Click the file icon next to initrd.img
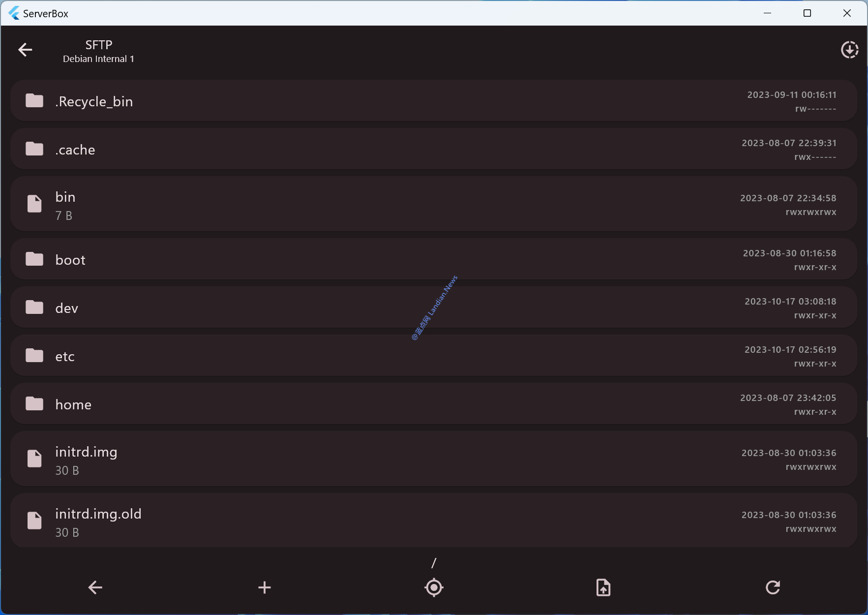Screen dimensions: 868x615 pyautogui.click(x=34, y=459)
